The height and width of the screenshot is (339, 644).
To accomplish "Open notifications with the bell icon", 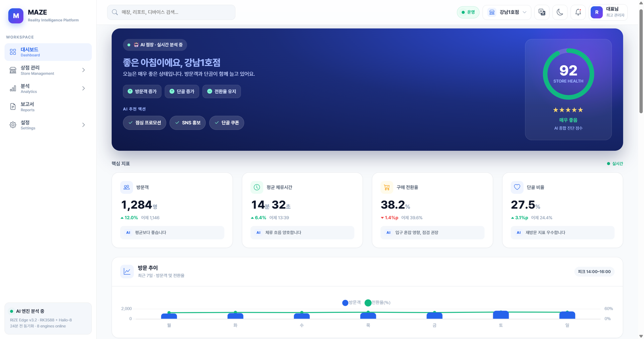I will pos(578,12).
